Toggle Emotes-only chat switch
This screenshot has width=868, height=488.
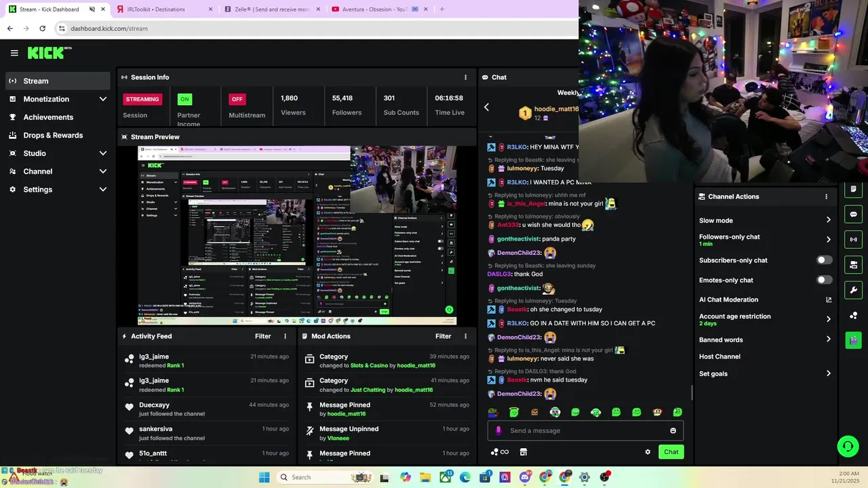pos(825,280)
